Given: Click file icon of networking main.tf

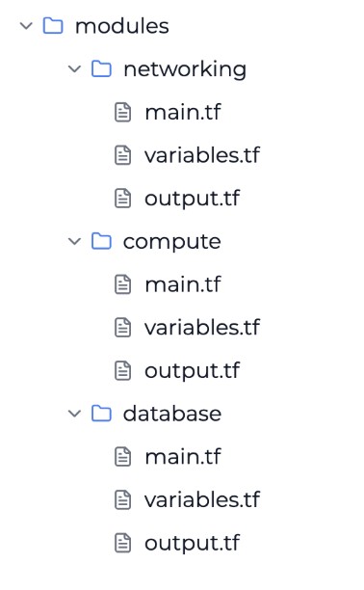Looking at the screenshot, I should pos(123,112).
